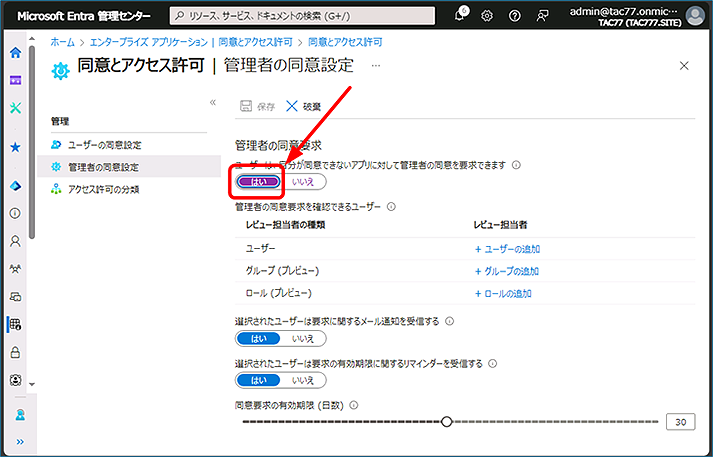Image resolution: width=713 pixels, height=457 pixels.
Task: Click info icon beside admin consent request text
Action: point(516,165)
